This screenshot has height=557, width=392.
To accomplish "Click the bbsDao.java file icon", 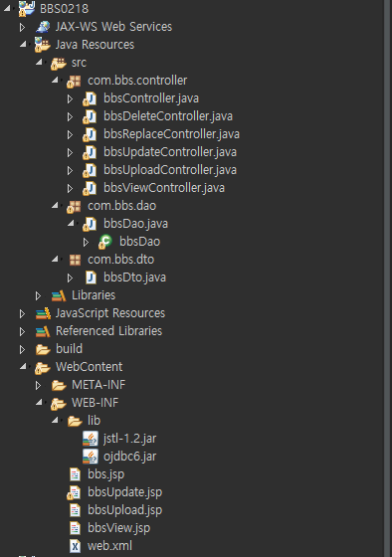I will point(90,224).
